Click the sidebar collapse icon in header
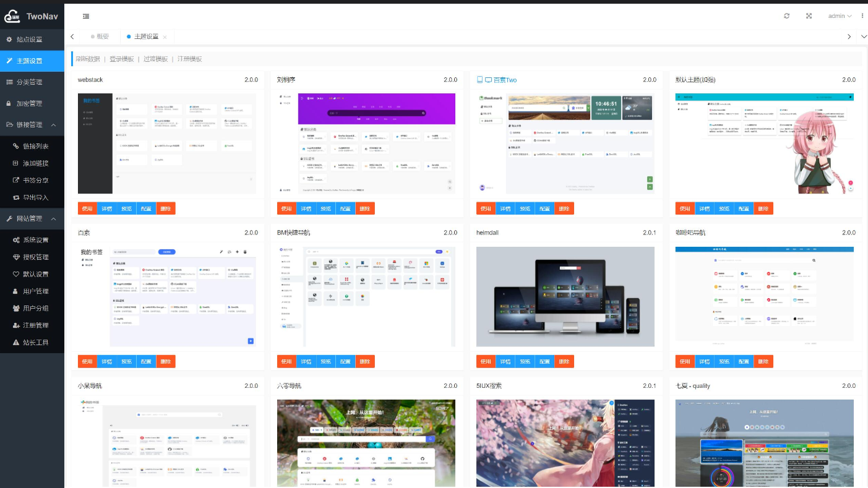 [x=86, y=16]
